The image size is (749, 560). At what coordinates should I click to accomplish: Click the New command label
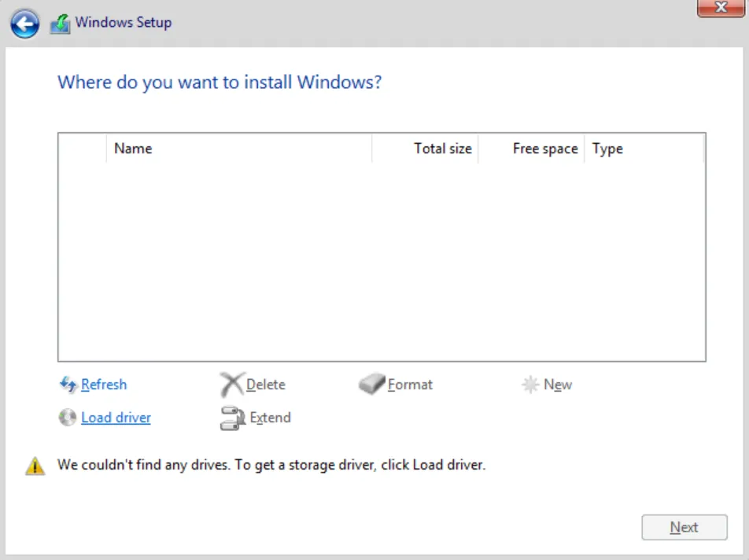tap(558, 384)
